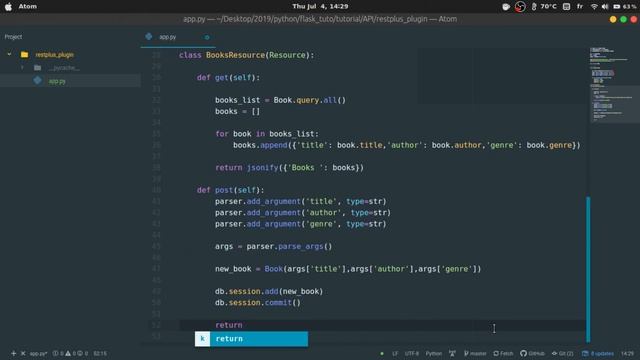This screenshot has height=360, width=640.
Task: Click the return jsonify line
Action: point(289,168)
